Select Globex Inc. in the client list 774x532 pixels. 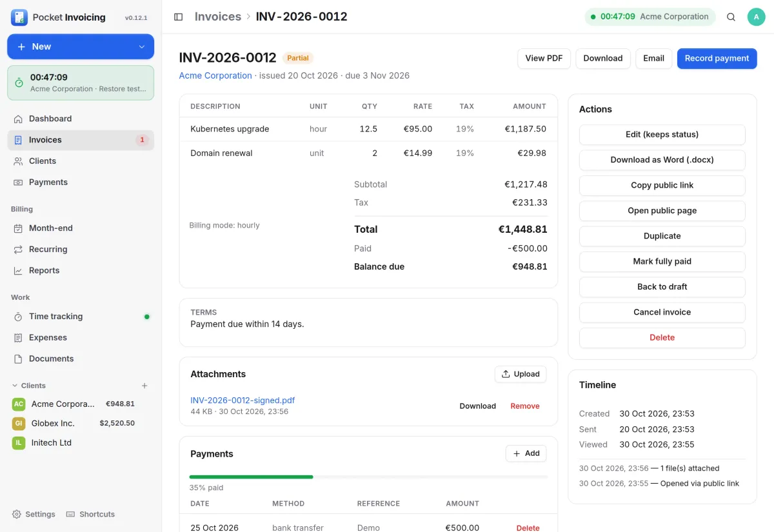point(81,424)
